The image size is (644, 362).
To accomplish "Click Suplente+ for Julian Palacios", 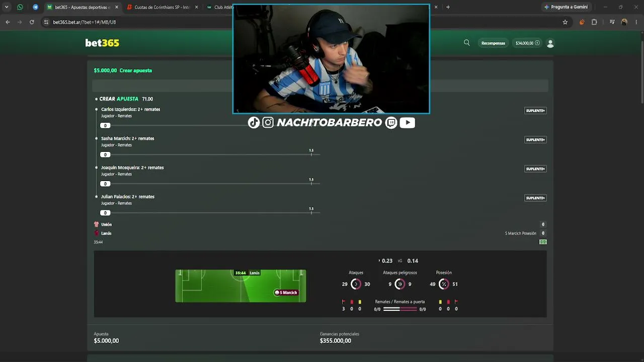I will click(x=535, y=198).
